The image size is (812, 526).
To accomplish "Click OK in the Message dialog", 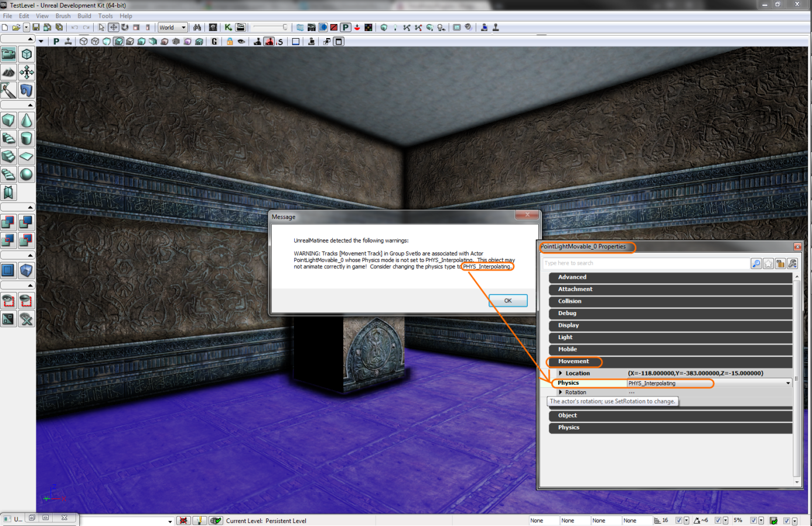I will 508,300.
